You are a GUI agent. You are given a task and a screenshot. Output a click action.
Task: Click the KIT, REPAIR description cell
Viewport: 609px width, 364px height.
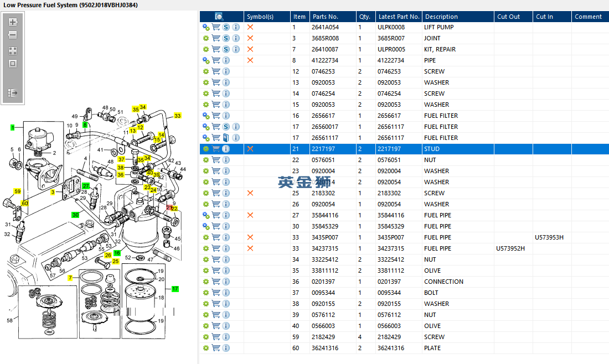(440, 49)
